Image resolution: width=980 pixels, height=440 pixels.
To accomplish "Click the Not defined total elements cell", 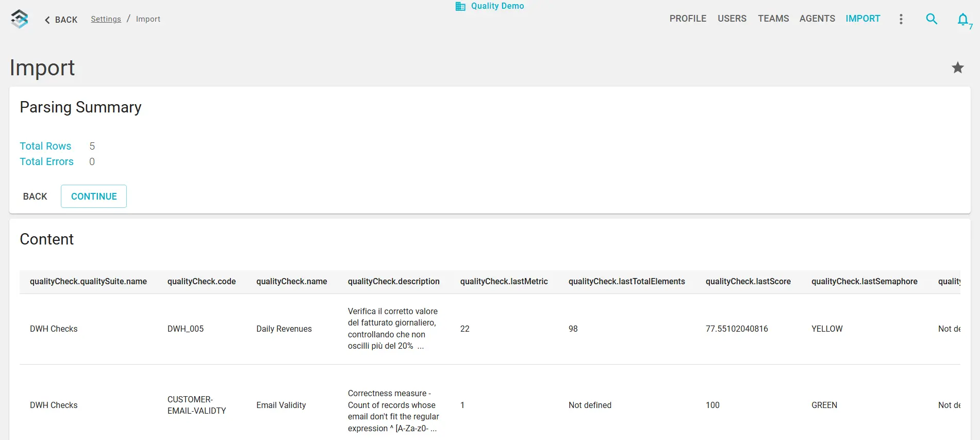I will (590, 405).
